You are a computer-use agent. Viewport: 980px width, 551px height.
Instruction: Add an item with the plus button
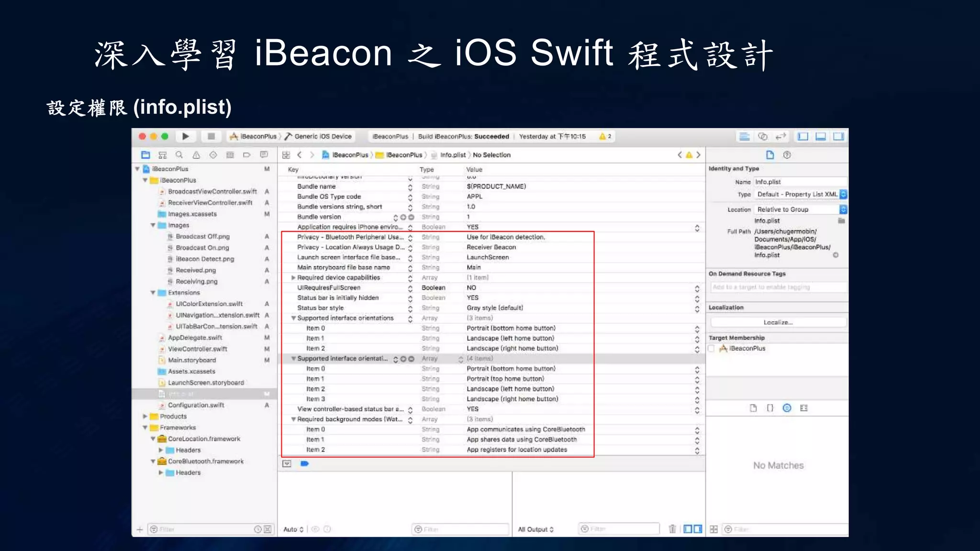point(140,529)
